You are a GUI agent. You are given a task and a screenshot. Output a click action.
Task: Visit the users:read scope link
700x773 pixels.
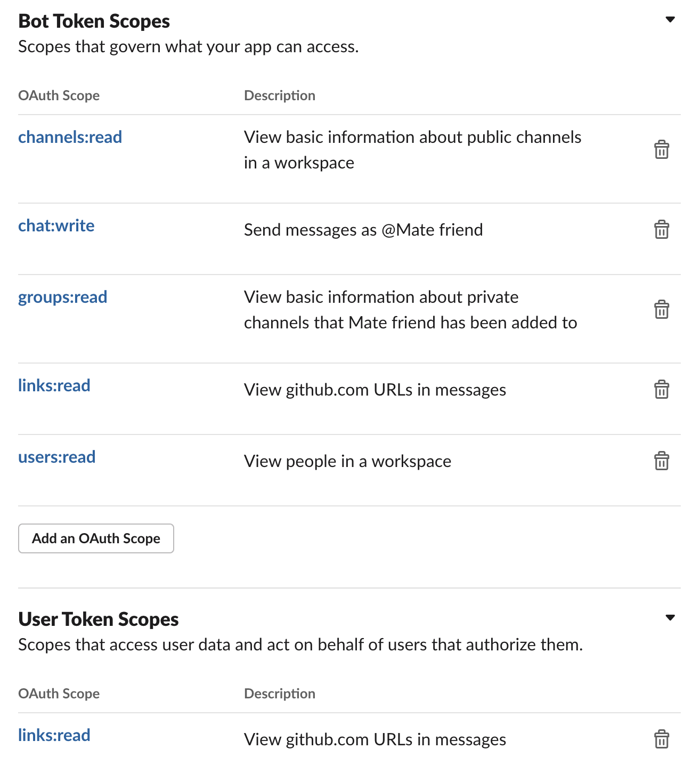[x=56, y=457]
